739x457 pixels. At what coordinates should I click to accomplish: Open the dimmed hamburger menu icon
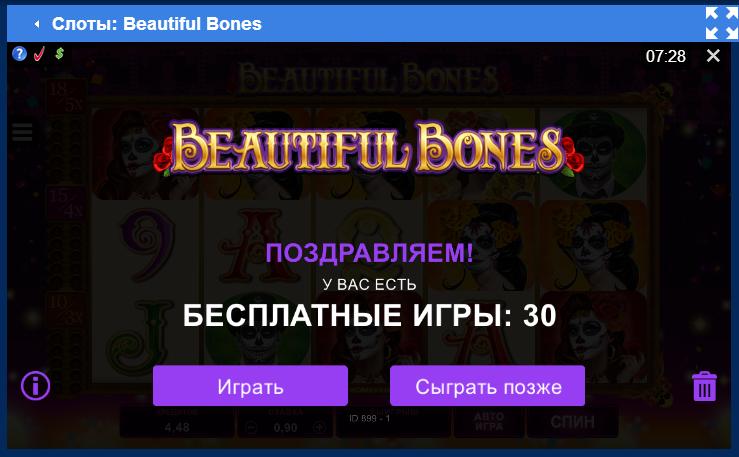click(22, 132)
